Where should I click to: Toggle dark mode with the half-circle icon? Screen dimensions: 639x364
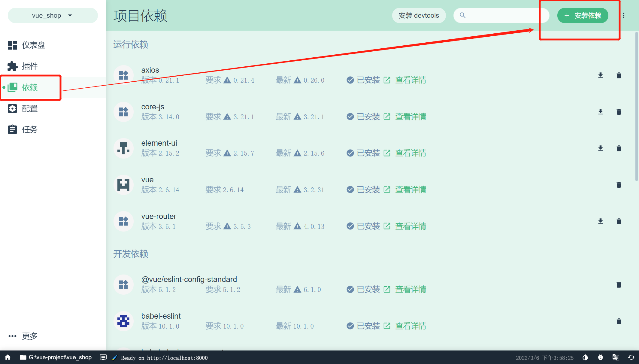(585, 357)
